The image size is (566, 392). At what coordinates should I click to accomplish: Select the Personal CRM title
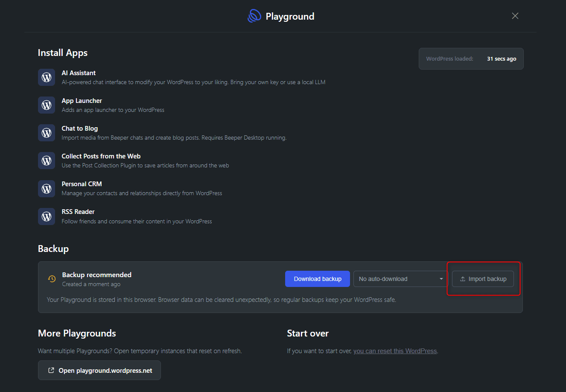coord(82,184)
